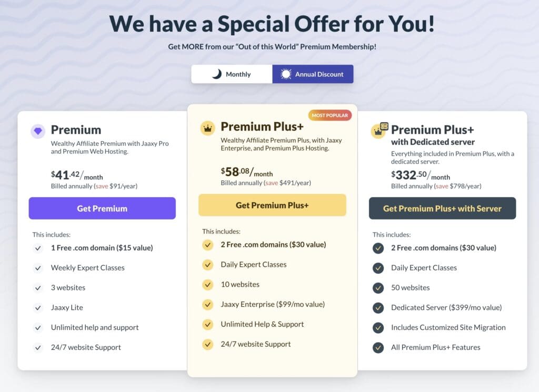539x392 pixels.
Task: Choose Get Premium Plus+ with Server
Action: [x=442, y=208]
